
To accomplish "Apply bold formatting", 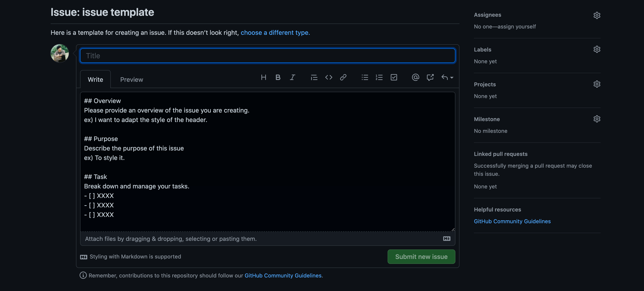I will click(x=278, y=77).
